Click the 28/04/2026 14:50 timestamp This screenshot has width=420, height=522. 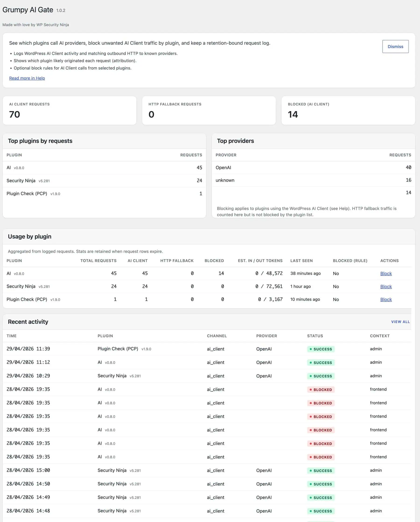point(28,484)
